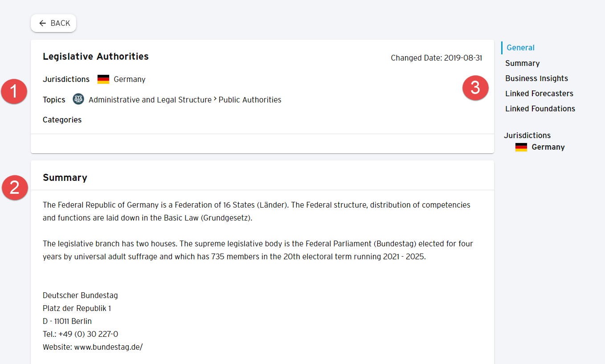Screen dimensions: 605x364
Task: Click the www.bundestag.de website text
Action: coord(108,347)
